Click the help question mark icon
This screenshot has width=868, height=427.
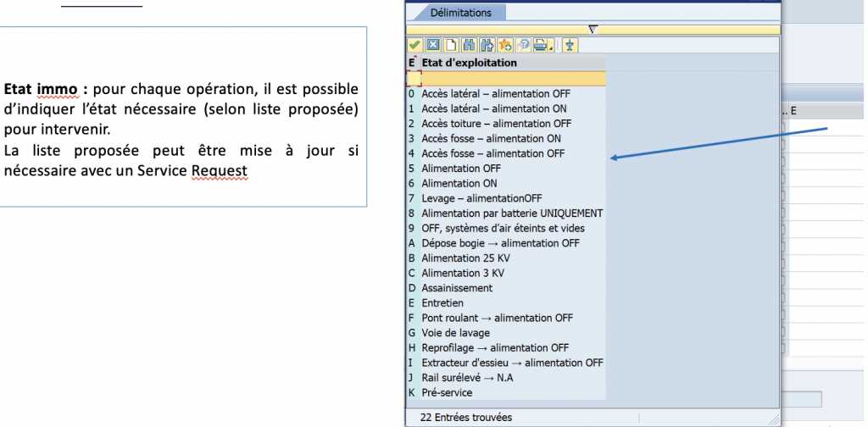[x=525, y=45]
